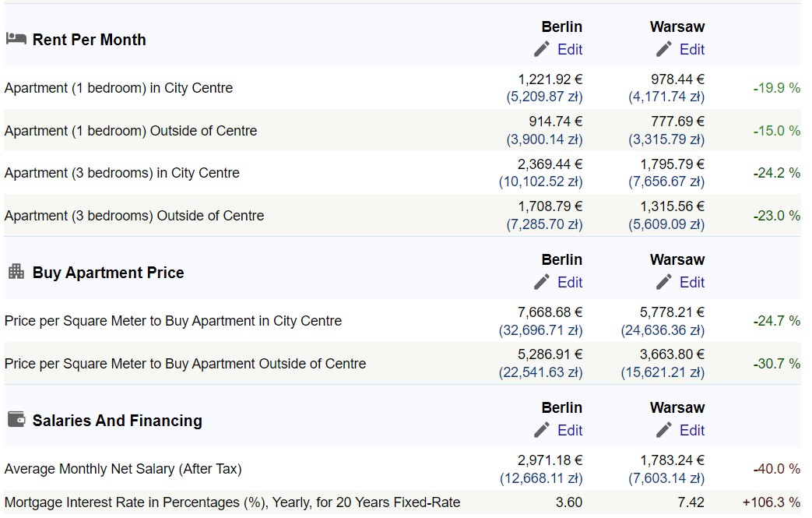Open the Edit link for Berlin salaries

click(570, 430)
